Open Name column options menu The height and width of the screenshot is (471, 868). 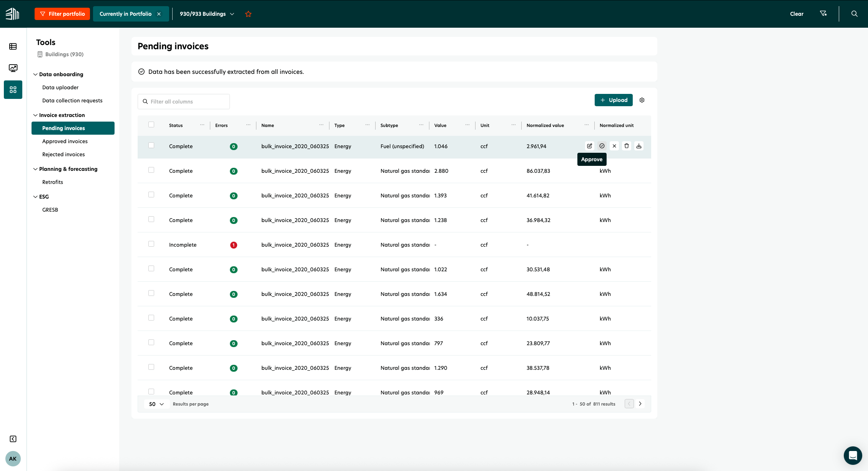[x=321, y=125]
